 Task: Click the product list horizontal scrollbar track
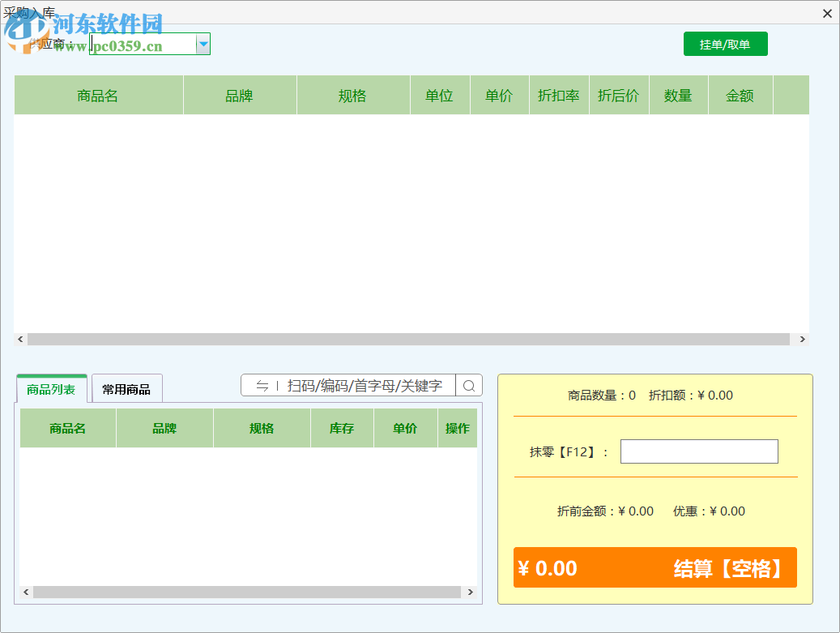[247, 592]
